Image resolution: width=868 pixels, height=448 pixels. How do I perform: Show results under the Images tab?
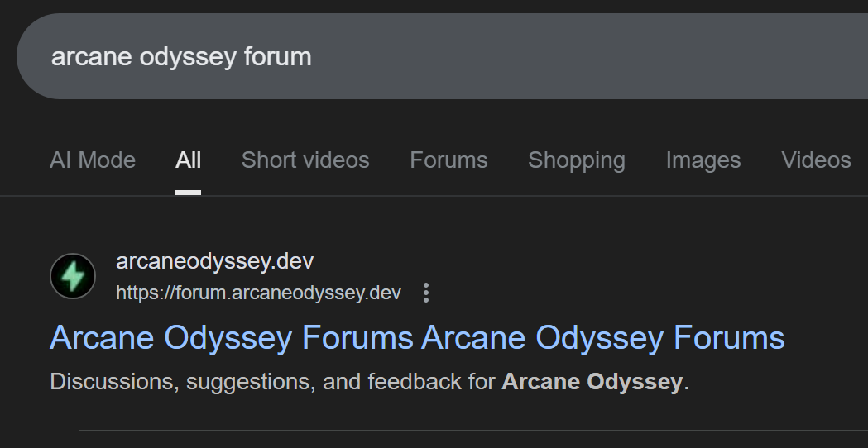pyautogui.click(x=703, y=160)
